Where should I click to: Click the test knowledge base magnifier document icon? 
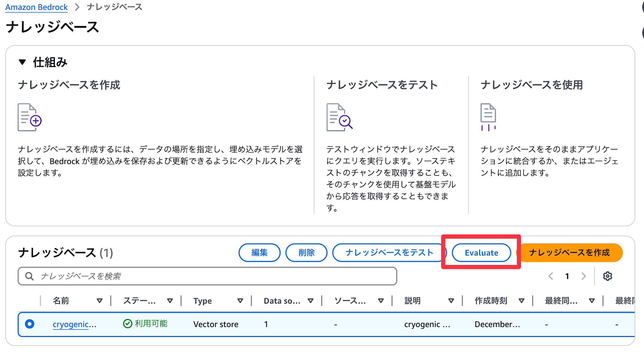(x=339, y=117)
